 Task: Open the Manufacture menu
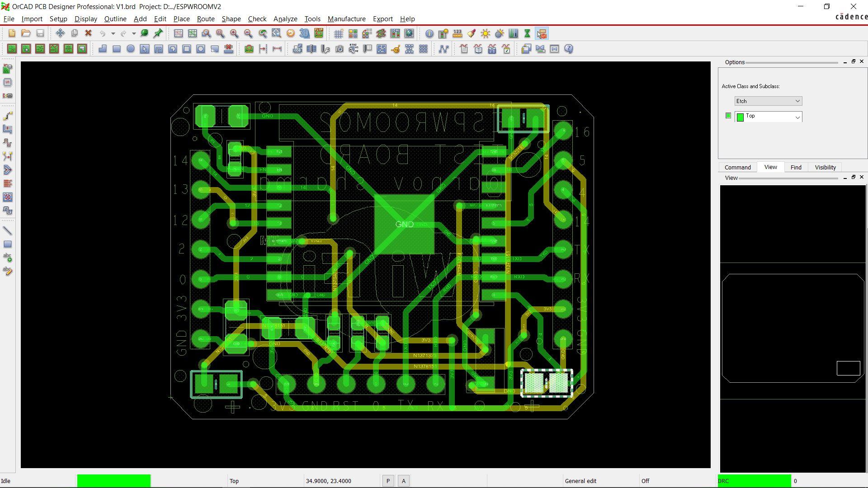[x=347, y=19]
